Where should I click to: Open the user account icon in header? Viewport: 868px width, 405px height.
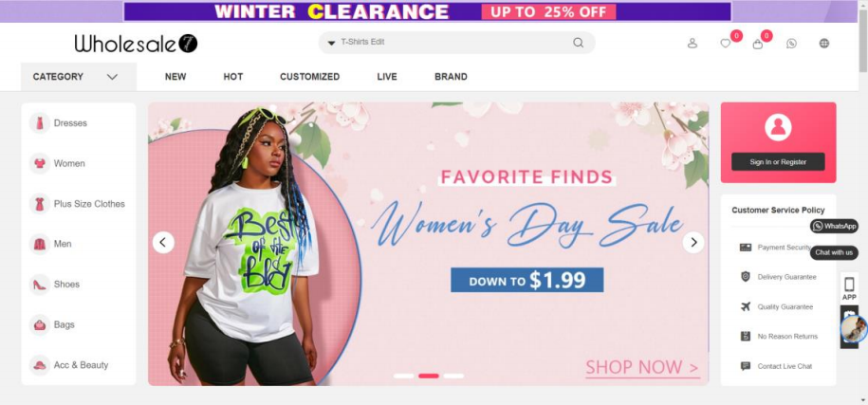pyautogui.click(x=692, y=44)
